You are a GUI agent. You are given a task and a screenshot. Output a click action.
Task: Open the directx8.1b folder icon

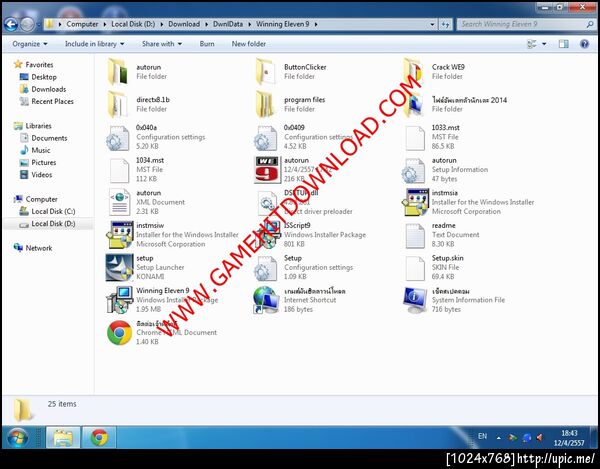click(119, 104)
